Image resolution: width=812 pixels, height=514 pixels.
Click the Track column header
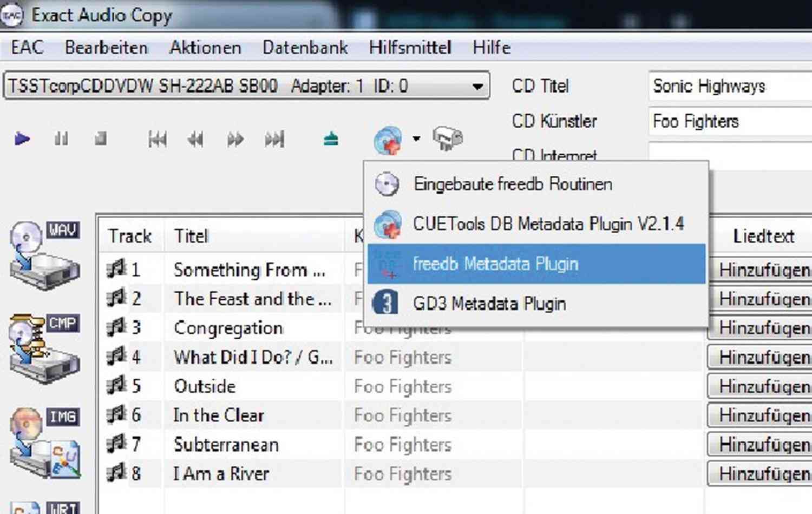[130, 236]
